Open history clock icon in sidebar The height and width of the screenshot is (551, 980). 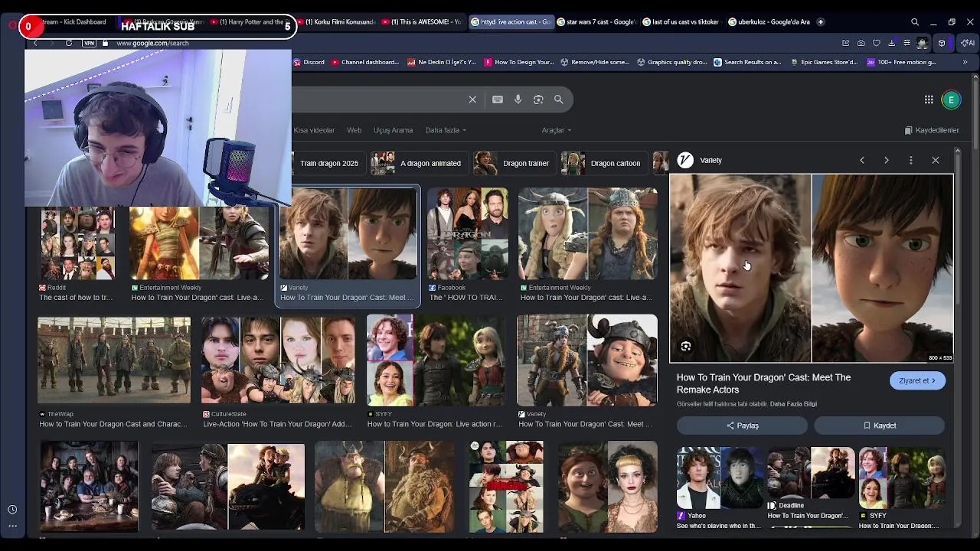[x=12, y=510]
